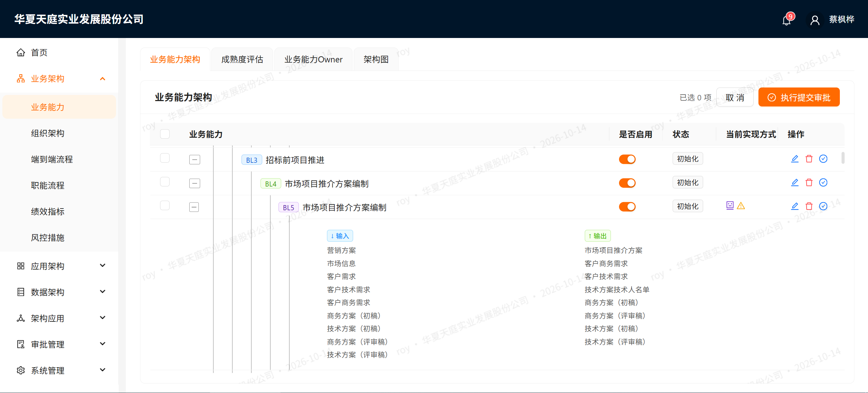Check the BL5 row checkbox
Image resolution: width=868 pixels, height=393 pixels.
point(165,205)
